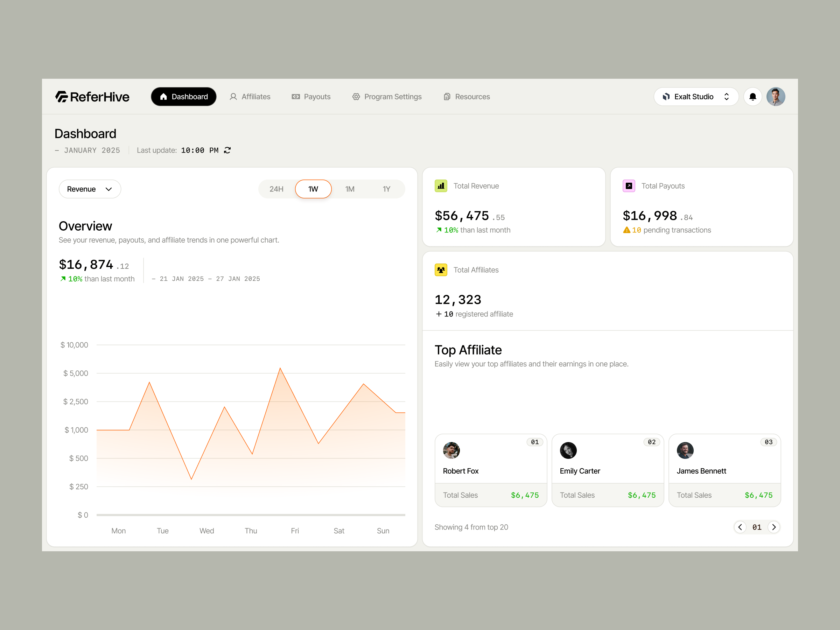The image size is (840, 630).
Task: Click the Total Payouts arrow icon
Action: click(x=629, y=186)
